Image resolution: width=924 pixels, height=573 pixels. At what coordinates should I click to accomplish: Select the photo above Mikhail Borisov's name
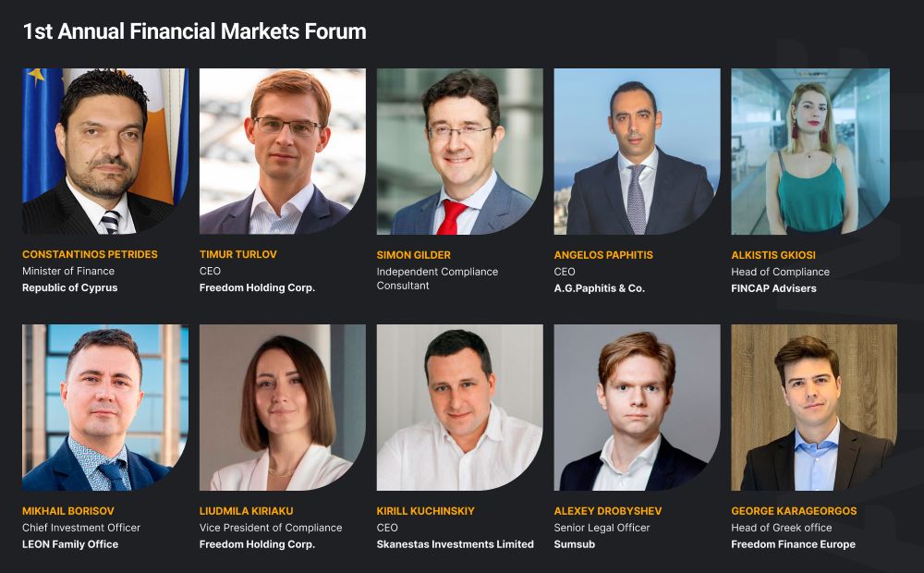pyautogui.click(x=105, y=407)
